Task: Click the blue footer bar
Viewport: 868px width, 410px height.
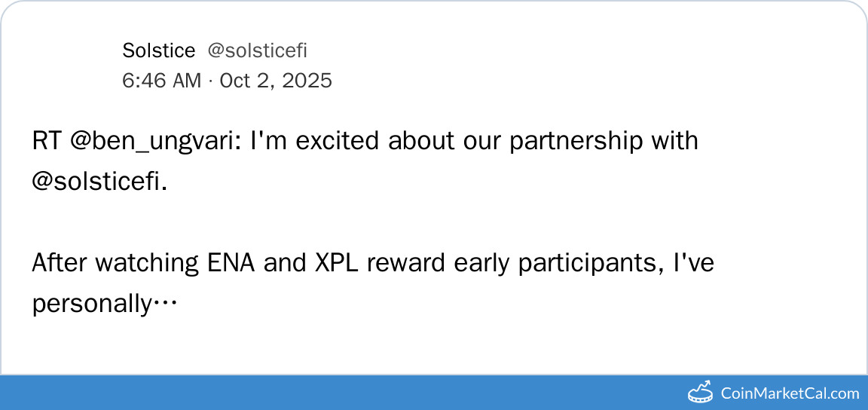Action: click(x=339, y=393)
